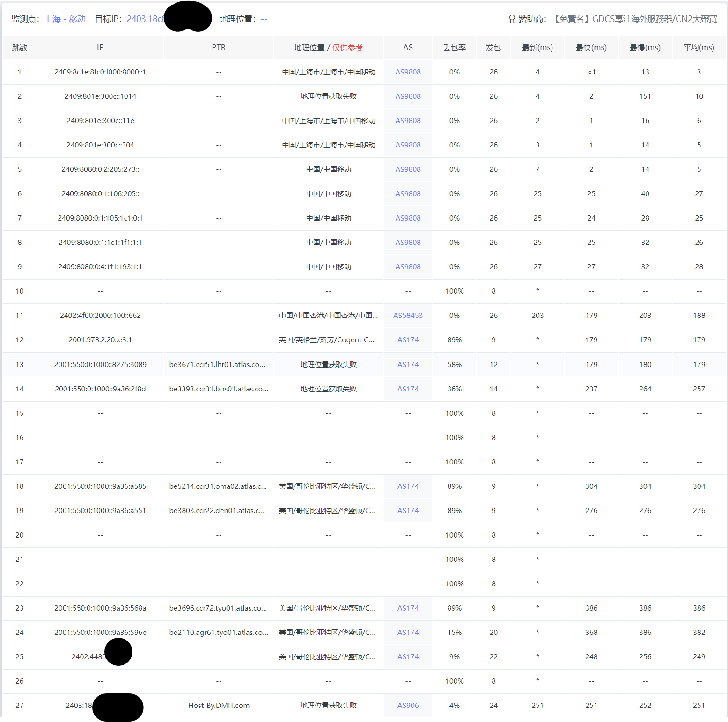Viewport: 728px width, 722px height.
Task: Select IP 2409:801e:300c::304 cell
Action: point(100,145)
